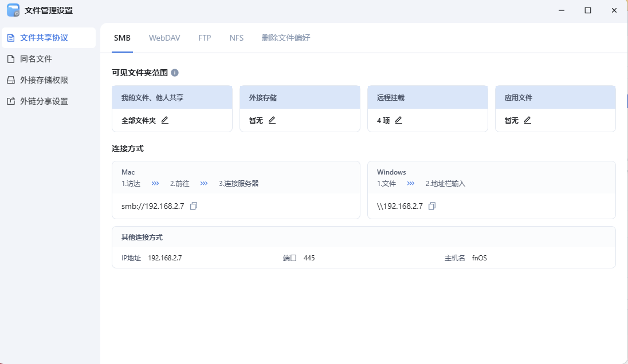
Task: Click the 其他连接方式 heading
Action: [142, 237]
